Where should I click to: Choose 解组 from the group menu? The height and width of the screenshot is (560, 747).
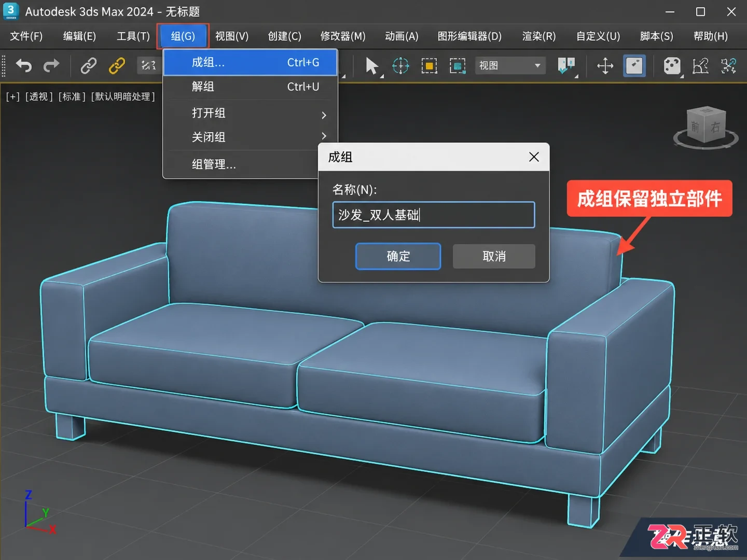click(251, 87)
